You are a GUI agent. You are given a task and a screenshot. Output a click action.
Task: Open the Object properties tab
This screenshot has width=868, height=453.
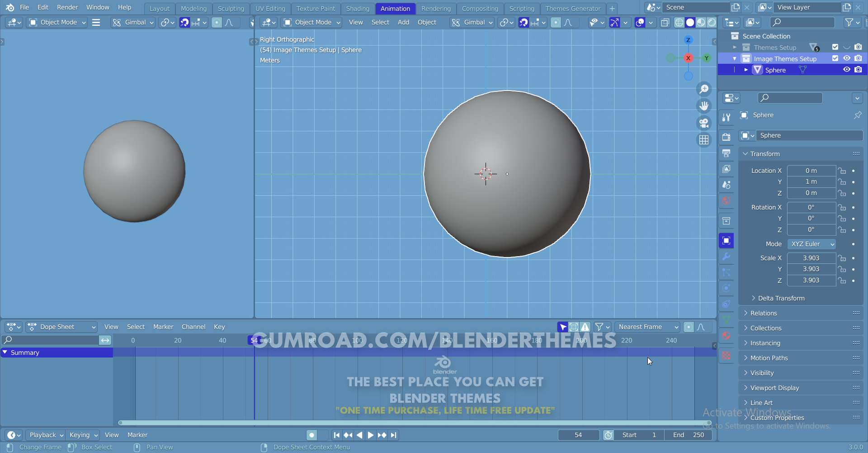point(726,240)
